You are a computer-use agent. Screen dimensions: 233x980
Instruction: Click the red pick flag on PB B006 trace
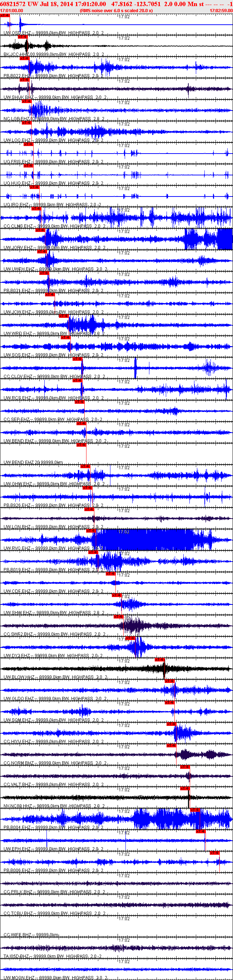click(x=214, y=853)
